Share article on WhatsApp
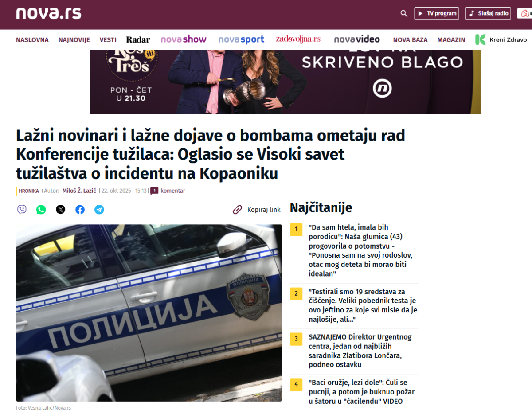This screenshot has height=410, width=532. coord(41,210)
